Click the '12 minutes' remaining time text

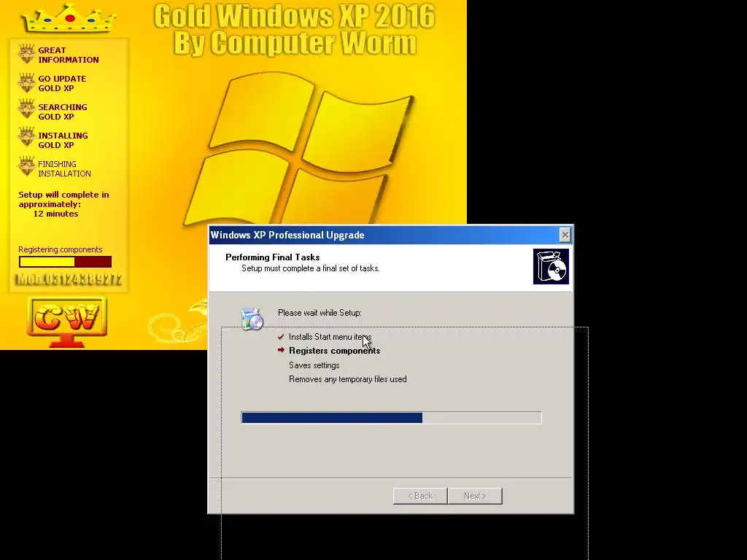pyautogui.click(x=55, y=214)
